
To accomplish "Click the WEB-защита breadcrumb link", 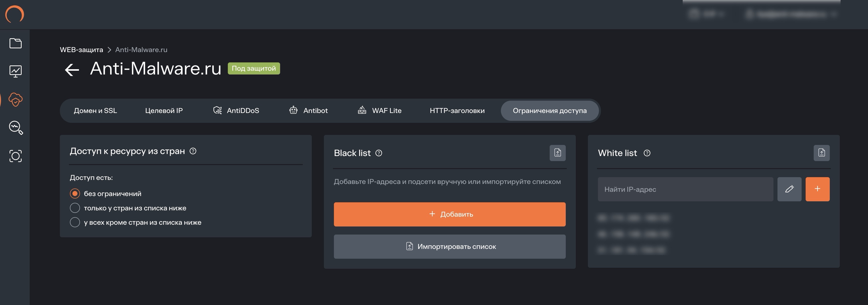I will 81,50.
